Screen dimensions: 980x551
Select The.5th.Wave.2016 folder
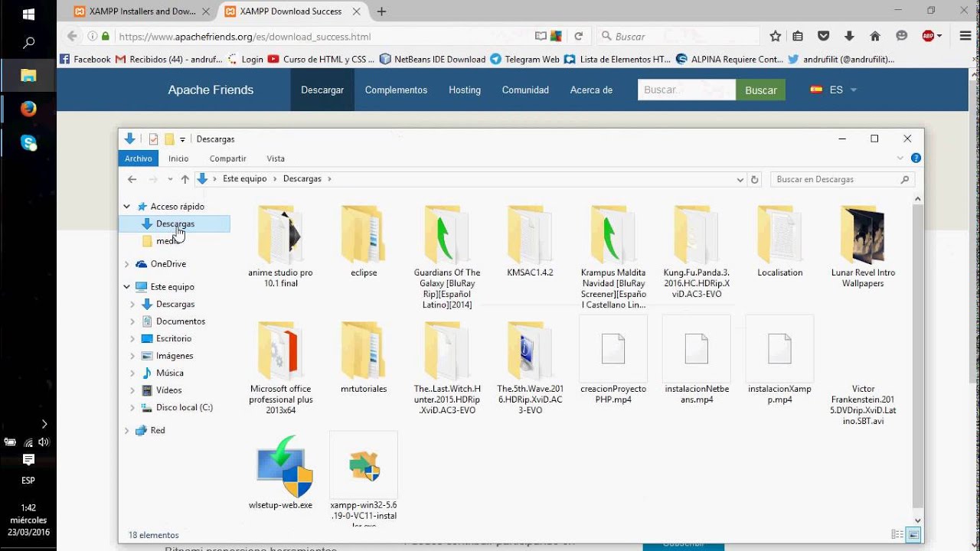click(x=530, y=369)
